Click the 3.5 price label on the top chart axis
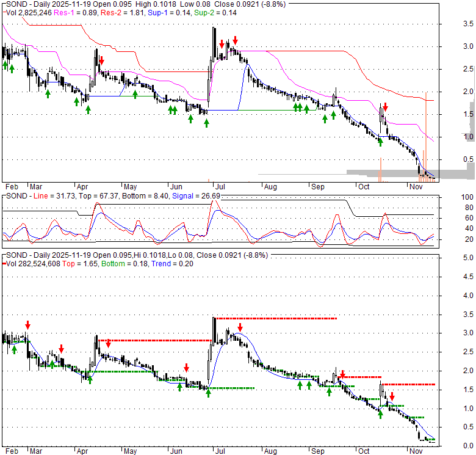The height and width of the screenshot is (455, 476). click(468, 24)
